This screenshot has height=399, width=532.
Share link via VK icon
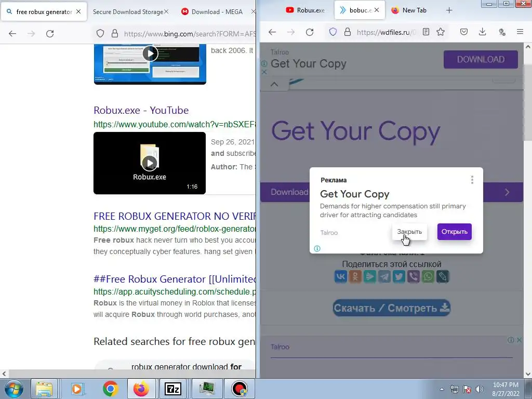tap(341, 276)
